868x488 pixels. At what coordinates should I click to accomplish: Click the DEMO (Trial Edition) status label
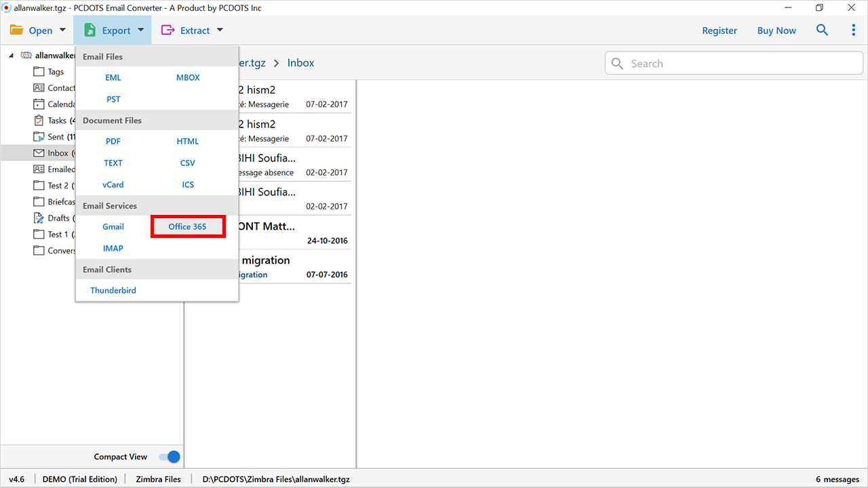80,479
